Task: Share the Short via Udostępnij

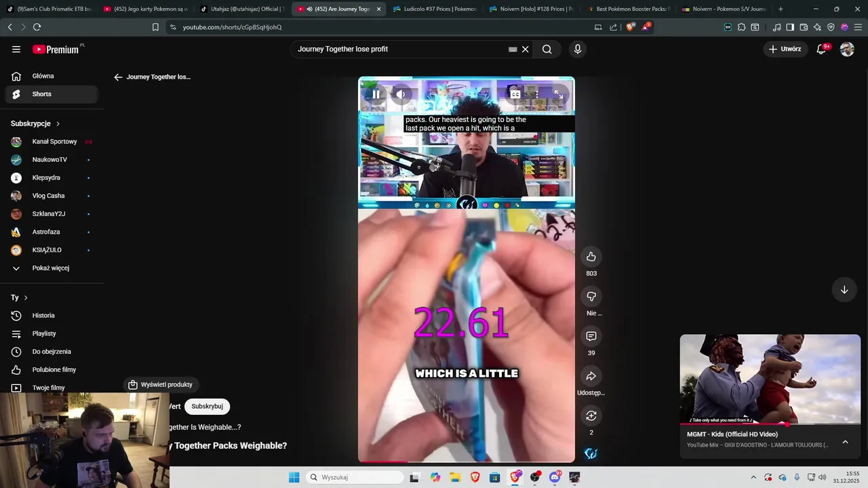Action: click(591, 376)
